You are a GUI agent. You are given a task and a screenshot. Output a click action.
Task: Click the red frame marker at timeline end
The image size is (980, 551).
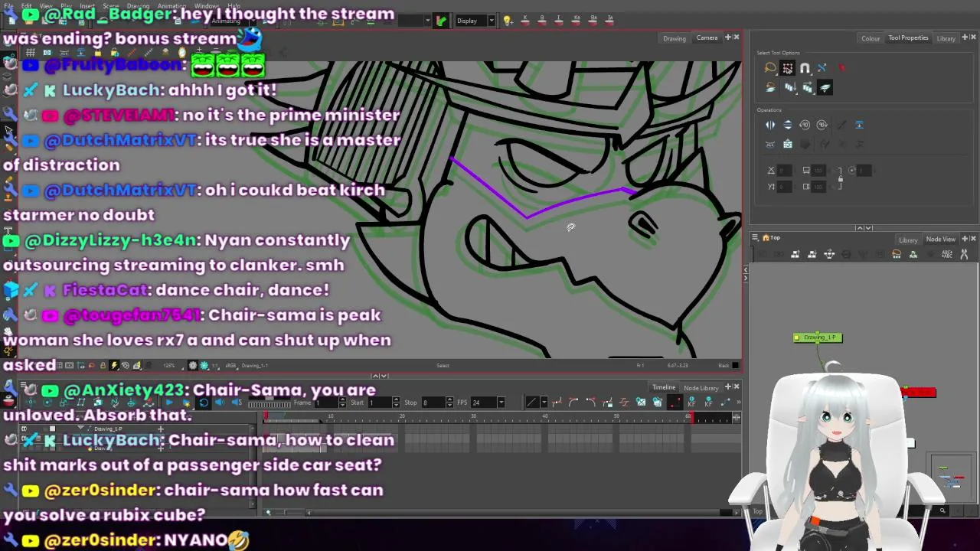tap(692, 418)
